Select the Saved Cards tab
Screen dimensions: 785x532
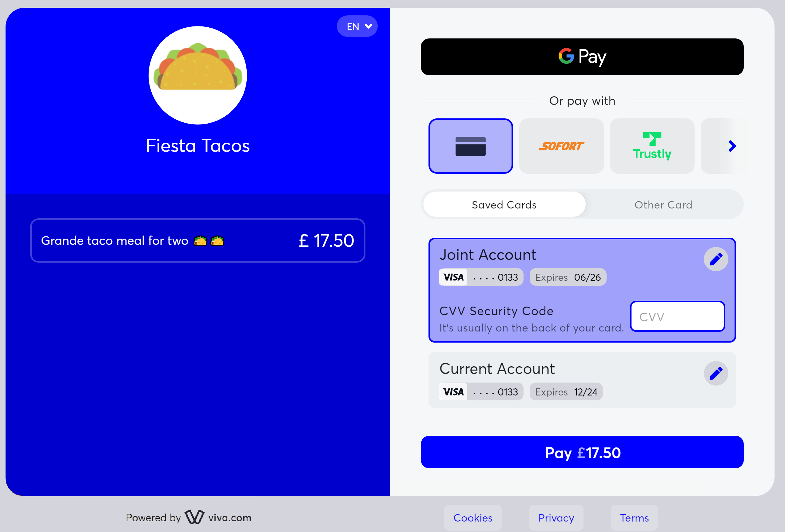pyautogui.click(x=504, y=205)
